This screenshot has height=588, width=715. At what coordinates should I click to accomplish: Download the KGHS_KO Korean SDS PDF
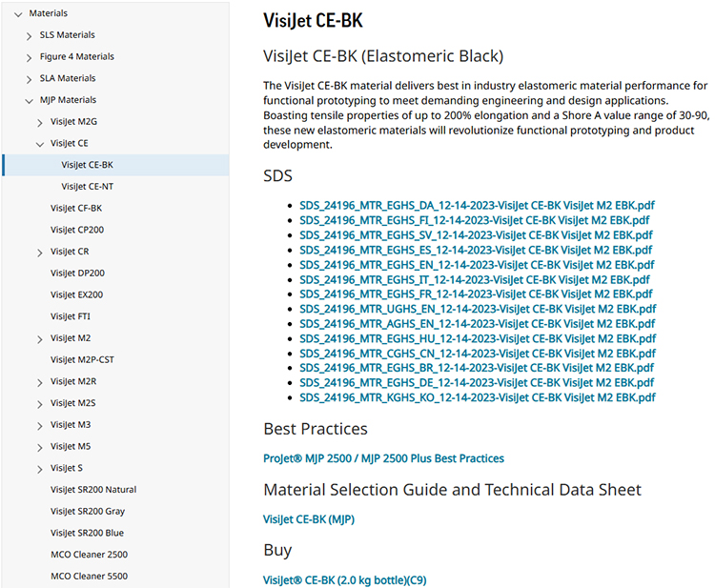477,397
